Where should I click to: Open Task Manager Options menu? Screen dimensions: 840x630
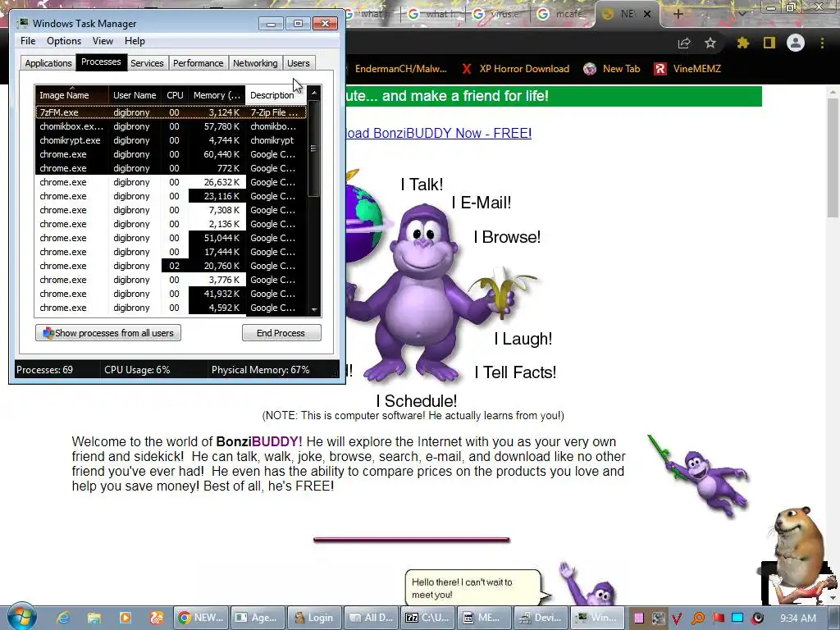point(64,41)
